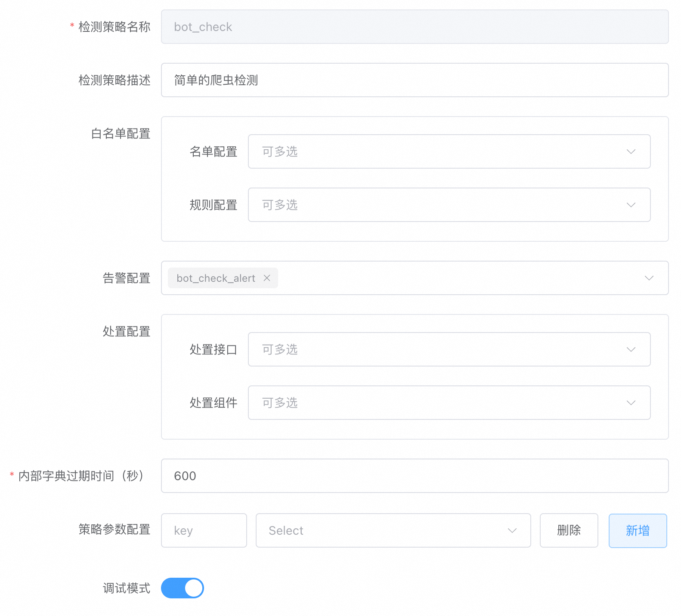This screenshot has width=681, height=616.
Task: Click chevron arrow in 告警配置 field
Action: (649, 278)
